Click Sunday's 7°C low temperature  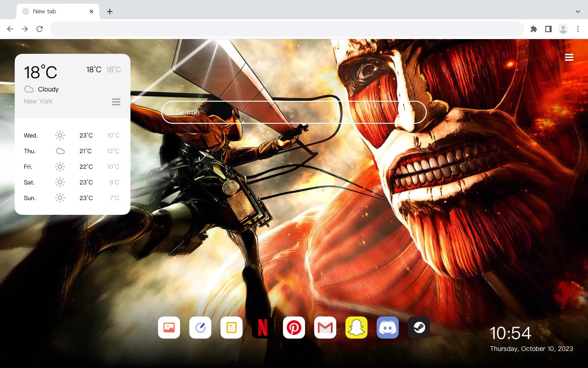point(114,198)
